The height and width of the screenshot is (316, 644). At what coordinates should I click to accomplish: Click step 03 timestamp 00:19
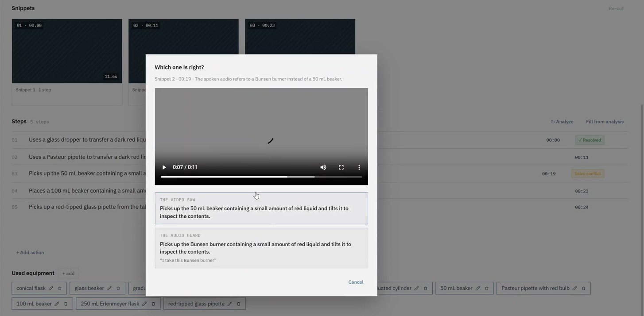549,174
